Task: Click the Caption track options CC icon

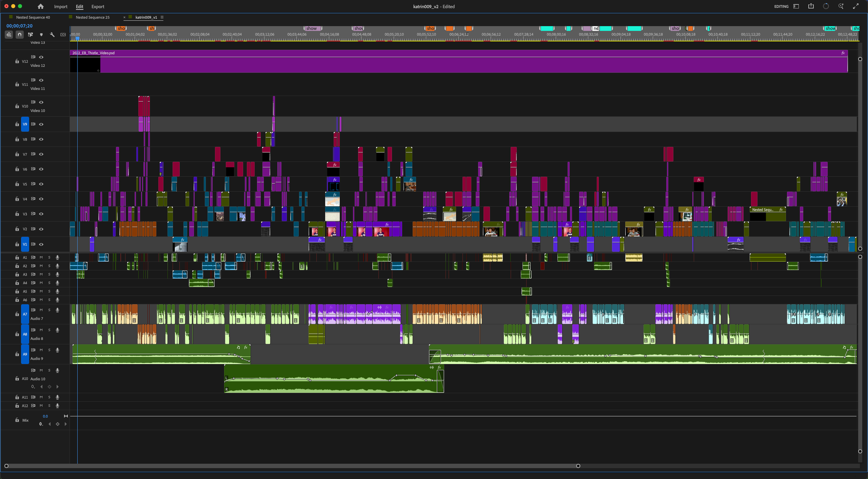Action: (63, 35)
